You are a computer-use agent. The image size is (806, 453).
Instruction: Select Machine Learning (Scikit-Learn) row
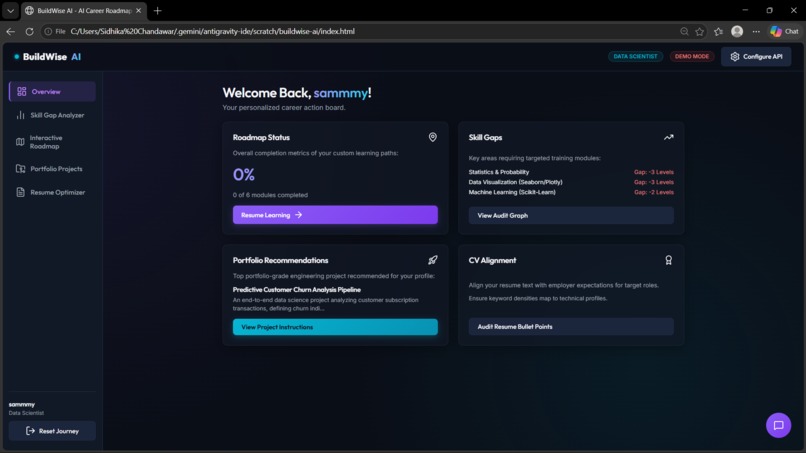(571, 192)
